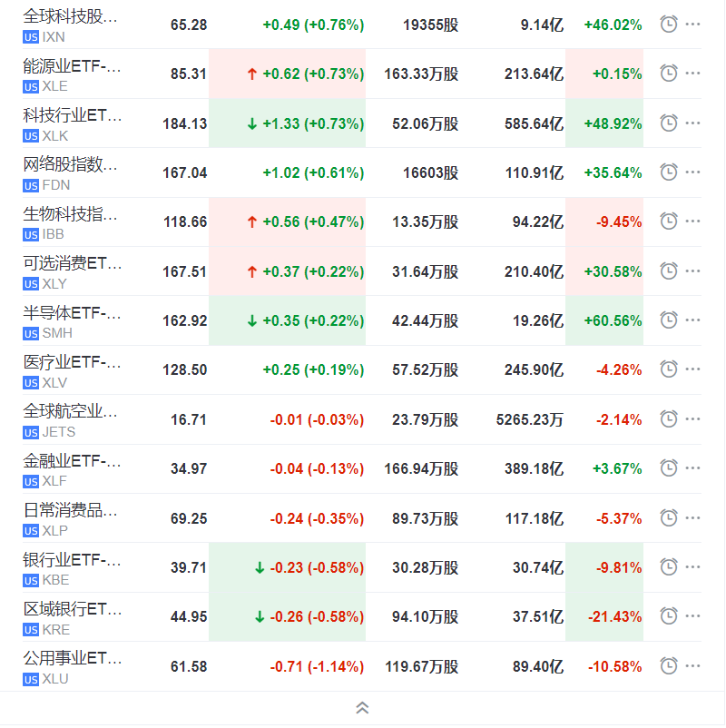The image size is (726, 728).
Task: Open the ... menu on the KRE row
Action: click(x=692, y=615)
